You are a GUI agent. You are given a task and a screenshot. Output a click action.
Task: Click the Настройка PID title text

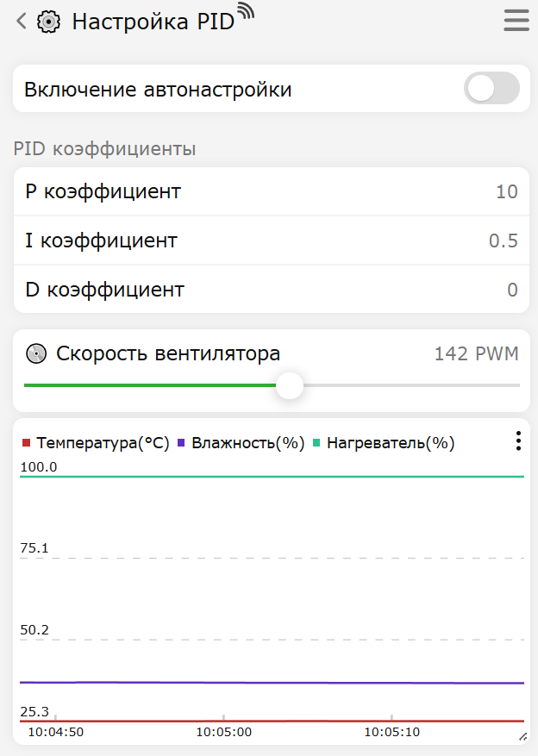click(155, 20)
